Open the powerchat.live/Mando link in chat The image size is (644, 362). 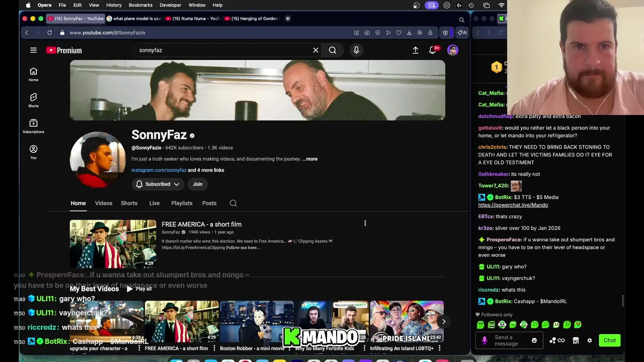click(513, 205)
